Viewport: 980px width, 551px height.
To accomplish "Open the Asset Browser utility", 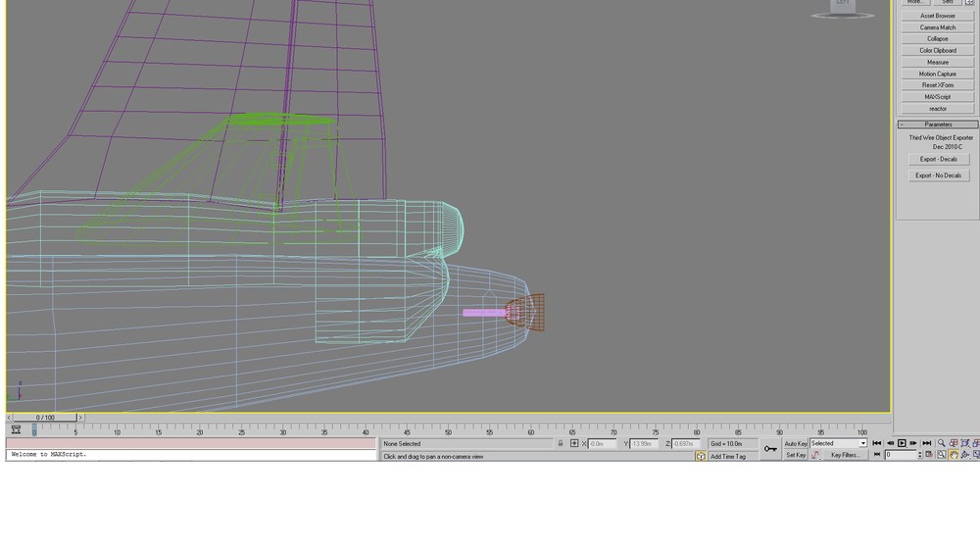I will (938, 16).
